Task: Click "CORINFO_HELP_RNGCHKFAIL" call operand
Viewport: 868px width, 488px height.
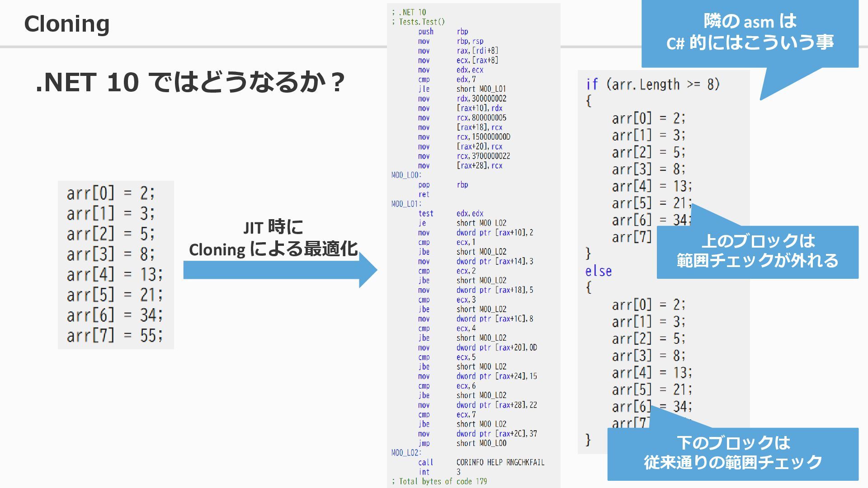Action: click(x=500, y=462)
